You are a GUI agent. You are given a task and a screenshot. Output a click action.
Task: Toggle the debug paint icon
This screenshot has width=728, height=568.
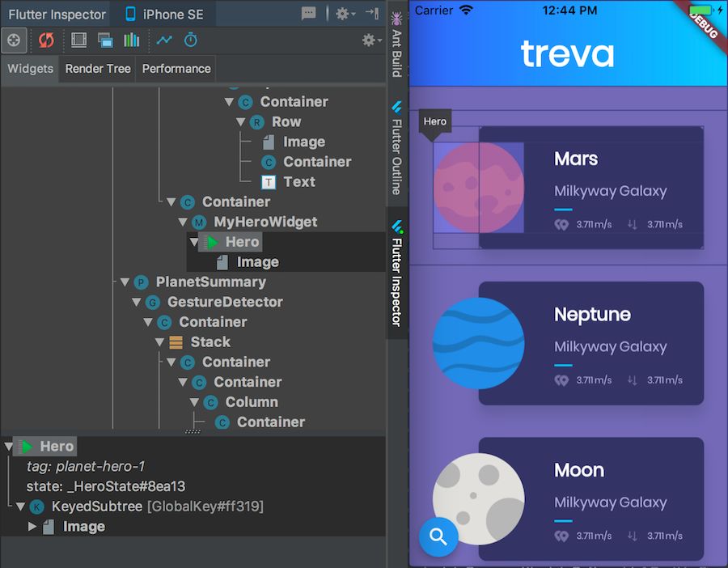pos(79,40)
